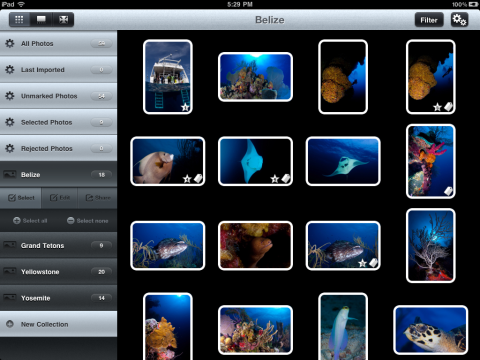480x360 pixels.
Task: Toggle star on the manta underside photo
Action: coord(275,179)
